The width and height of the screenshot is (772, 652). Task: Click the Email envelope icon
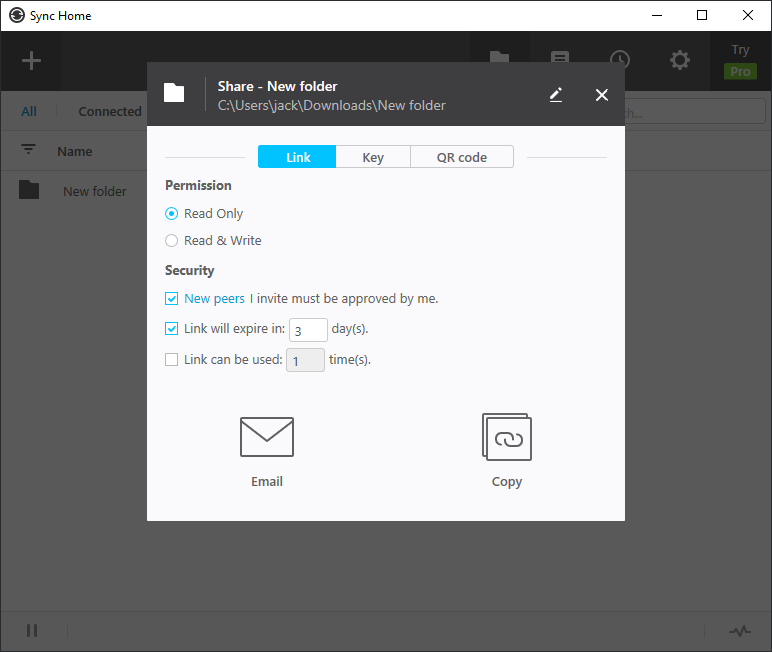coord(266,438)
